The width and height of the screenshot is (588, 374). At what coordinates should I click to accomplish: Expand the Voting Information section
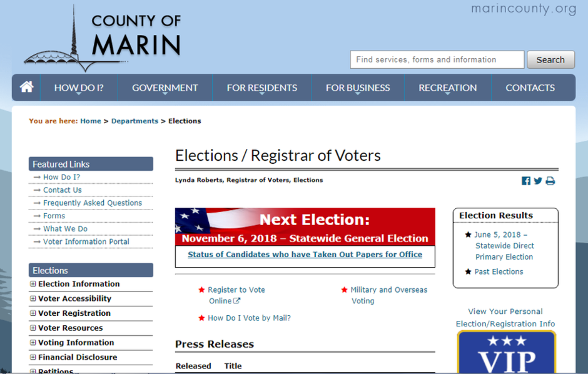(33, 343)
